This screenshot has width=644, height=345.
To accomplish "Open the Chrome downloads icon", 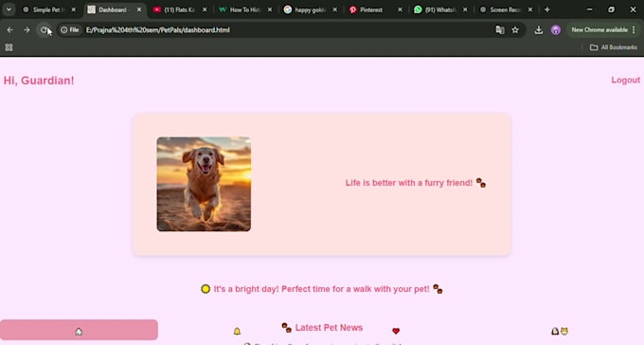I will [539, 30].
